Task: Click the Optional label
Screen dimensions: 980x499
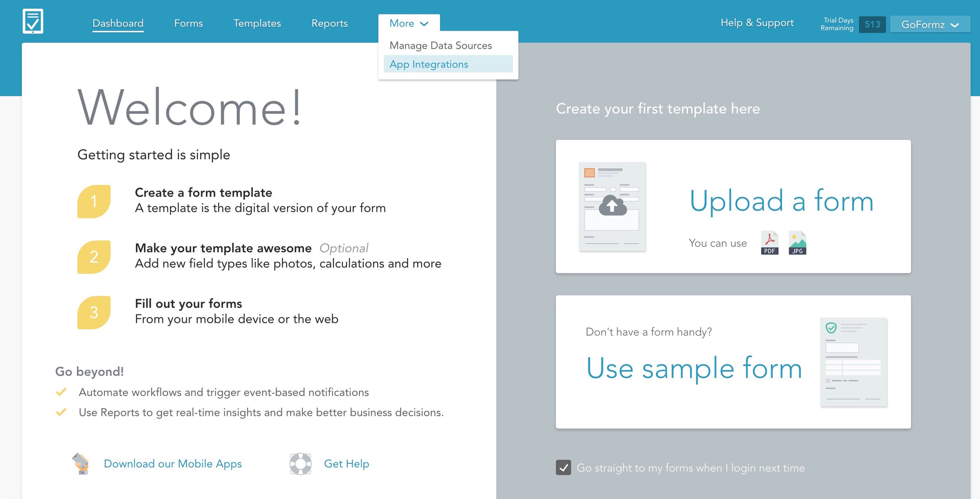Action: click(344, 248)
